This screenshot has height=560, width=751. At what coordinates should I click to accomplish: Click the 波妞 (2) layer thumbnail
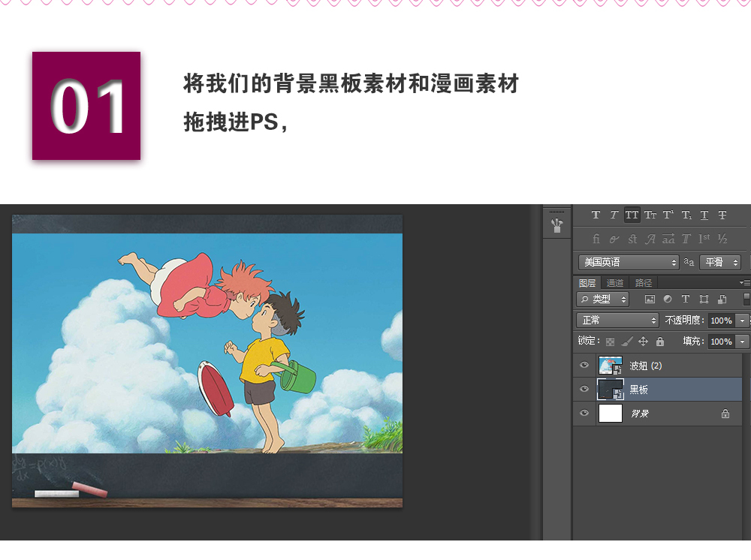[x=610, y=365]
